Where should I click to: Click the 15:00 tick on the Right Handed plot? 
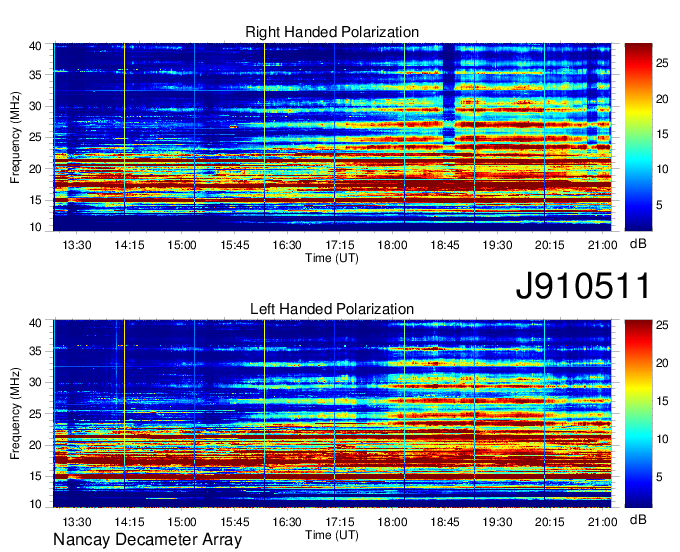click(x=182, y=245)
